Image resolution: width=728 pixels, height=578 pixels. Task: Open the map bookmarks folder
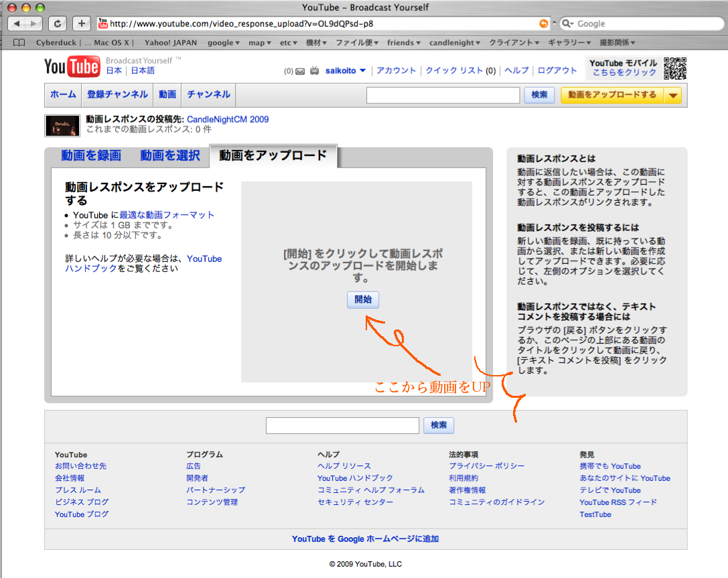(x=260, y=43)
